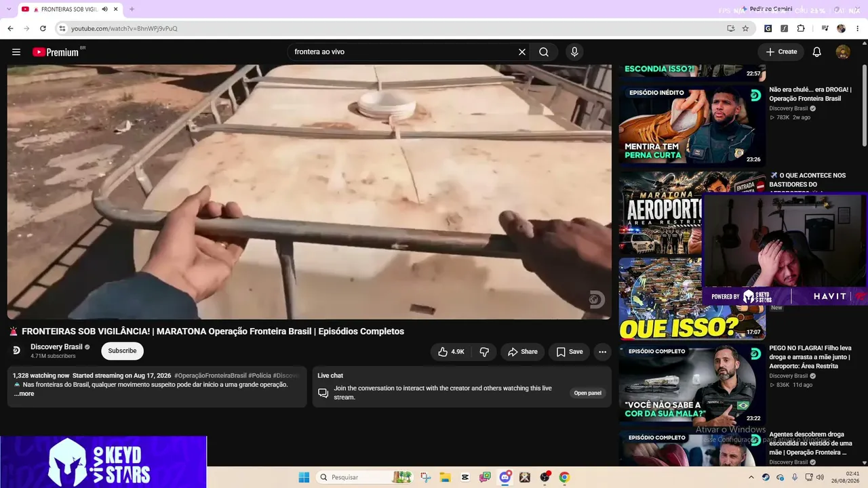Open the Discovery Brasil channel avatar

(x=17, y=350)
